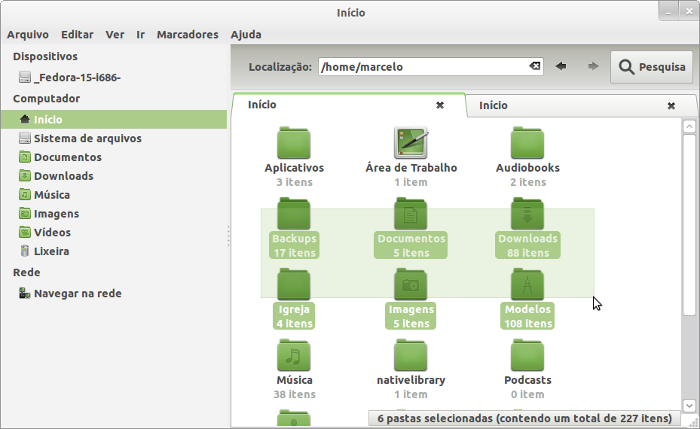Open the nativelibrary folder icon
This screenshot has width=700, height=429.
pyautogui.click(x=411, y=355)
